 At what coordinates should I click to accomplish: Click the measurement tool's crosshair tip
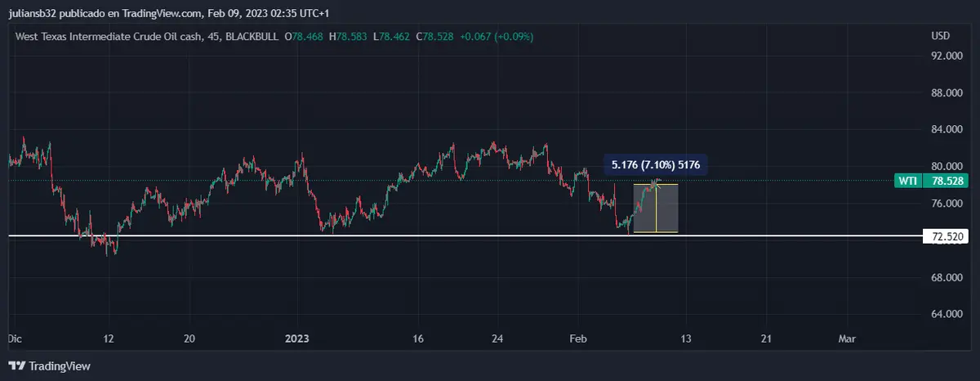pos(657,182)
